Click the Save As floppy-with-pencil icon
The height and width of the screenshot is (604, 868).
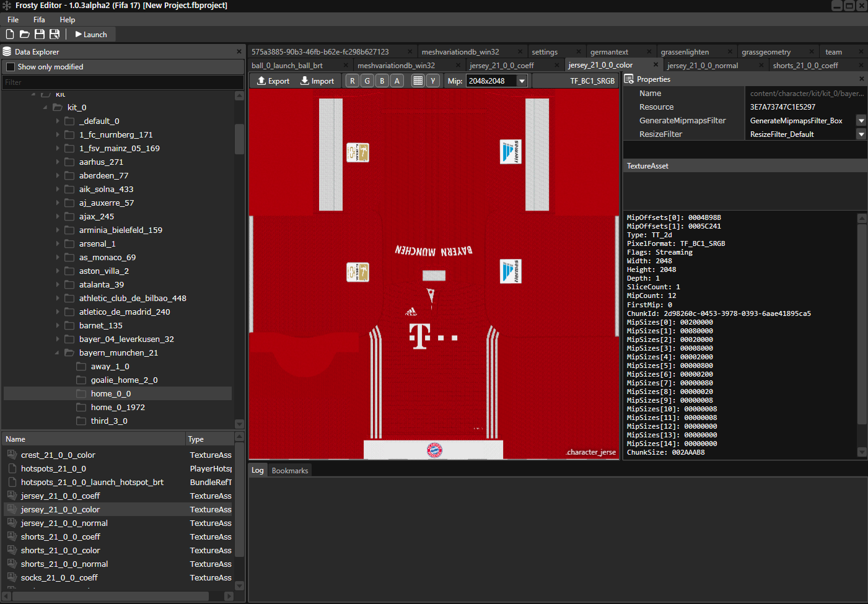click(55, 34)
